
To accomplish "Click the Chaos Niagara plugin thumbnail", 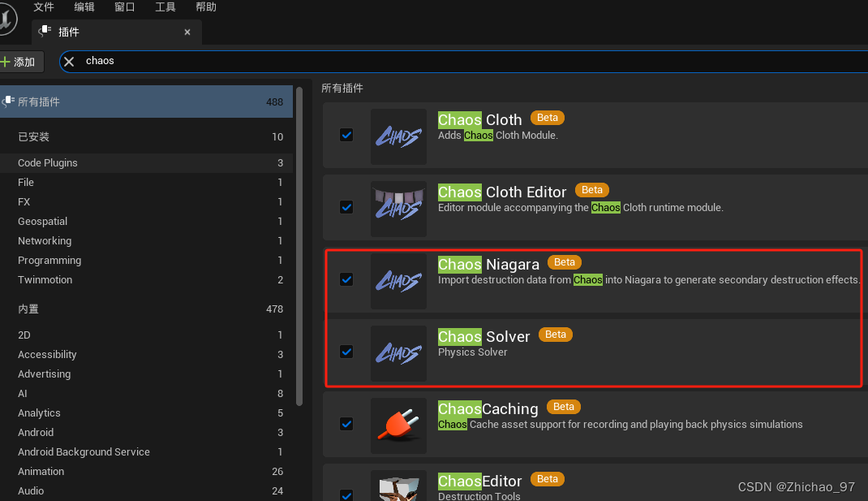I will click(x=398, y=281).
